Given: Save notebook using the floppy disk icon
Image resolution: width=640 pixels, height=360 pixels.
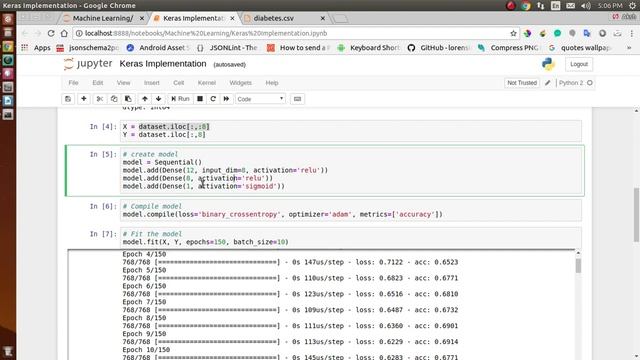Looking at the screenshot, I should (68, 99).
